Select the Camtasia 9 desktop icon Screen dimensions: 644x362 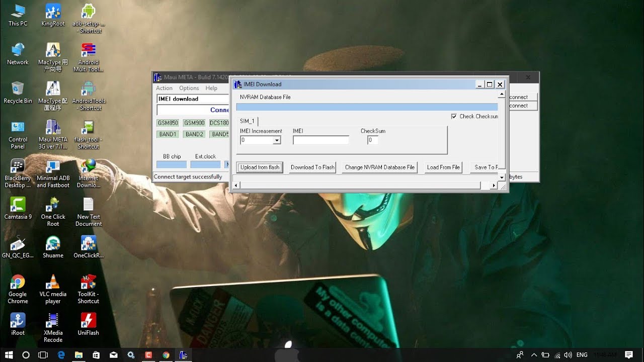pos(18,208)
